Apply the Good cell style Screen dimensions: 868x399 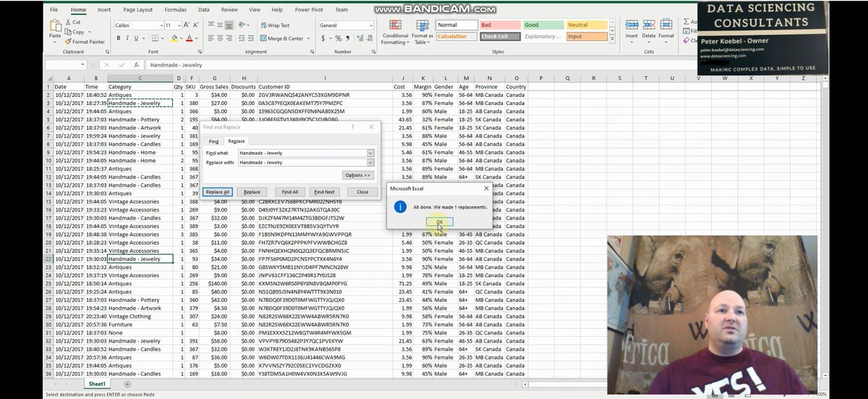pos(542,25)
